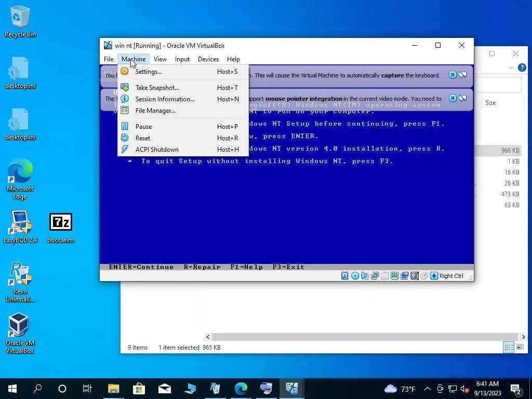Open the View menu
Screen dimensions: 532x399
coord(160,59)
